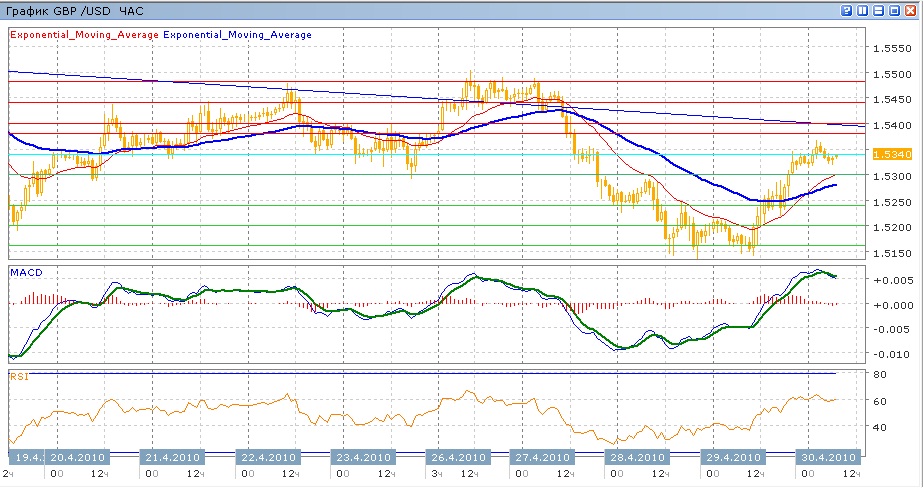923x488 pixels.
Task: Tile windows horizontally using title bar icon
Action: (x=880, y=10)
